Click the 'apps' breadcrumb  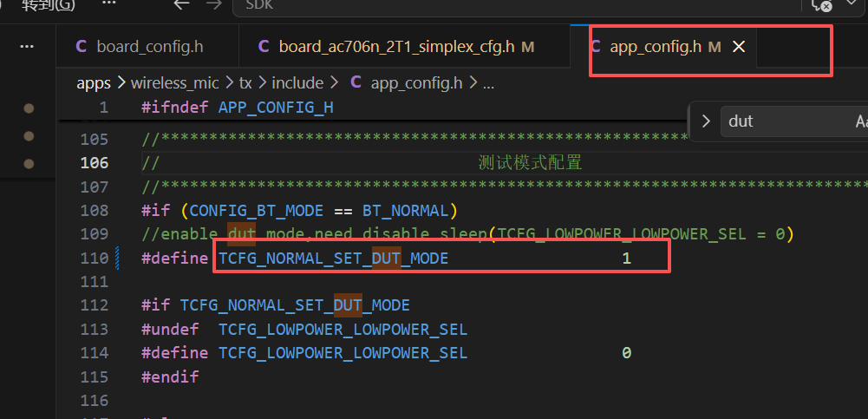coord(93,83)
